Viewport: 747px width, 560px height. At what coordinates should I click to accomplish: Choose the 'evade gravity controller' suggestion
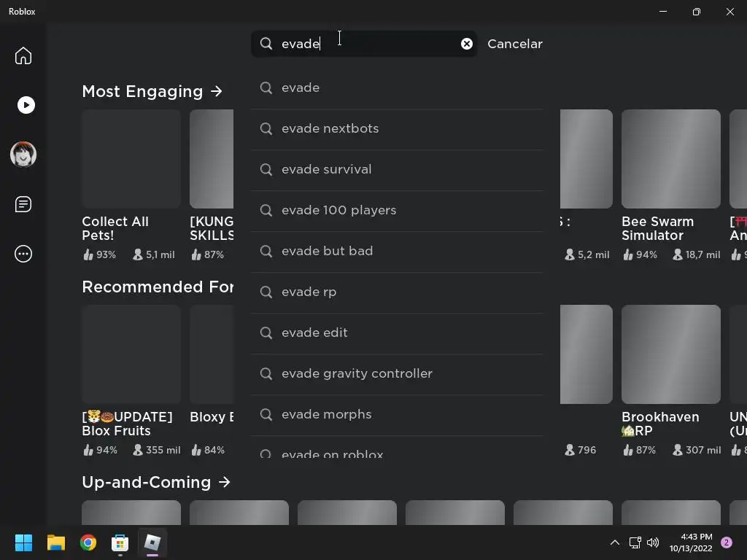point(397,374)
